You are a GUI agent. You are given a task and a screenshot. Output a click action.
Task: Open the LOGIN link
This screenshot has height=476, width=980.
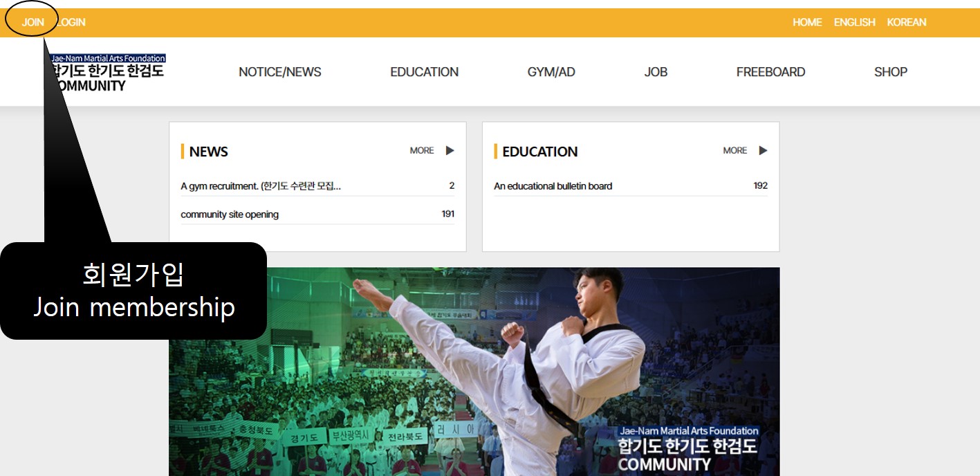point(71,22)
